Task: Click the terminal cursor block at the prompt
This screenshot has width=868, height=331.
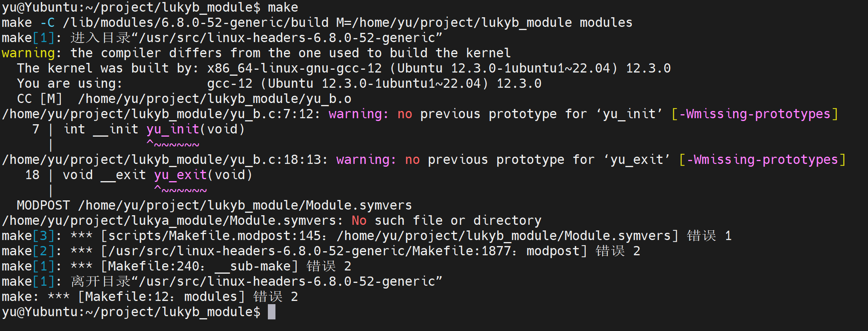Action: click(x=271, y=312)
